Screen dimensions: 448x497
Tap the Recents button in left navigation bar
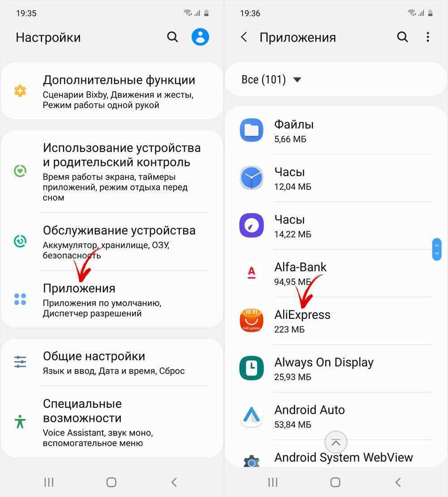(x=49, y=482)
